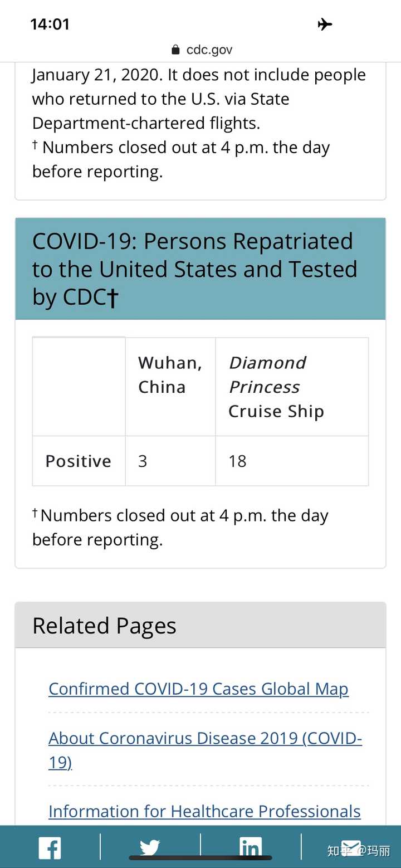Tap the Positive row label
The width and height of the screenshot is (401, 868).
click(79, 461)
